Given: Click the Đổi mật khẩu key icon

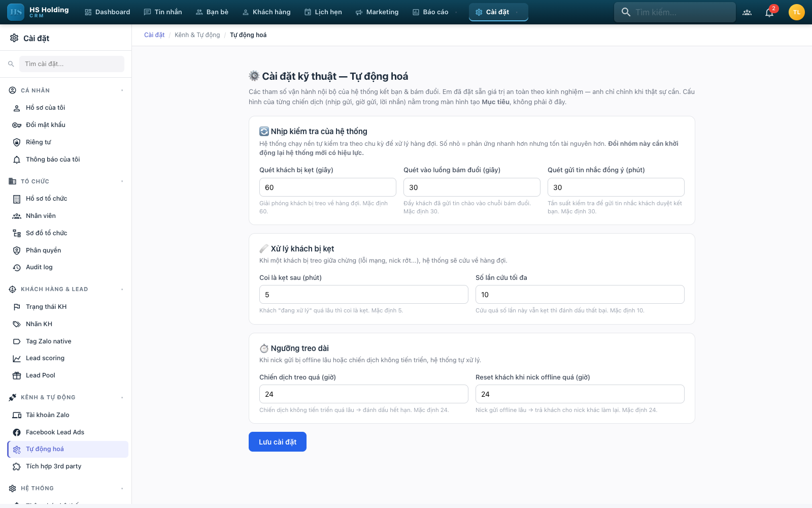Looking at the screenshot, I should tap(17, 125).
